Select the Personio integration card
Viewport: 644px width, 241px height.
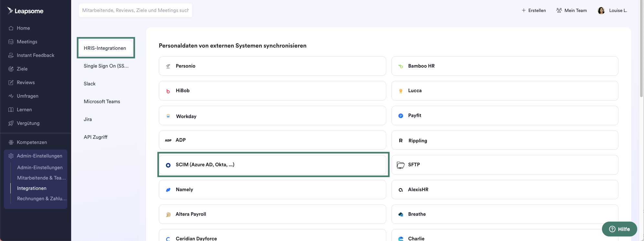(272, 66)
